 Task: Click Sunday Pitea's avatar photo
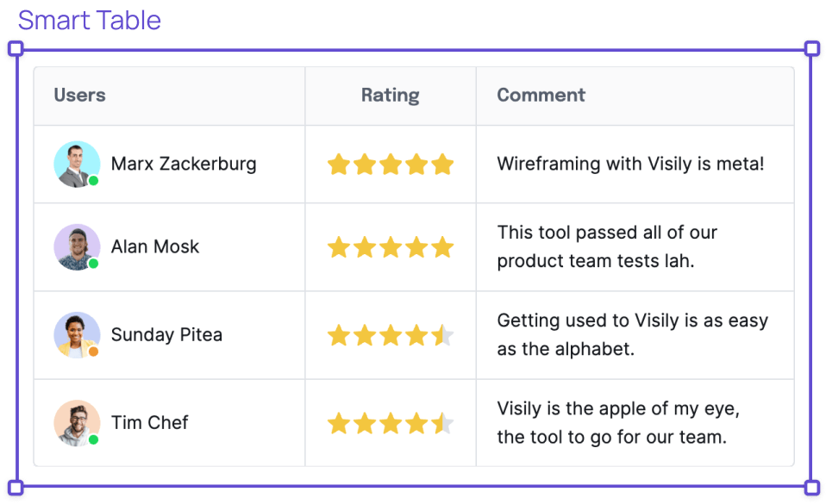click(x=77, y=335)
